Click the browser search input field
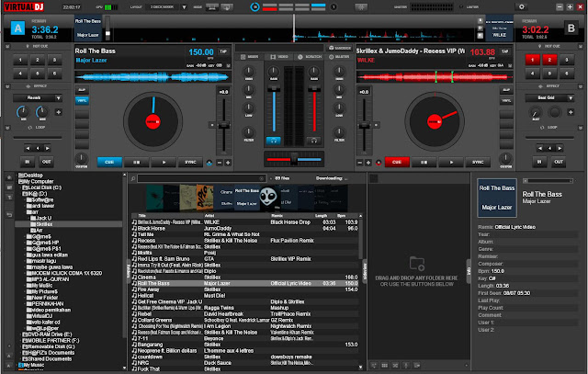Viewport: 588px width, 374px height. coord(201,178)
